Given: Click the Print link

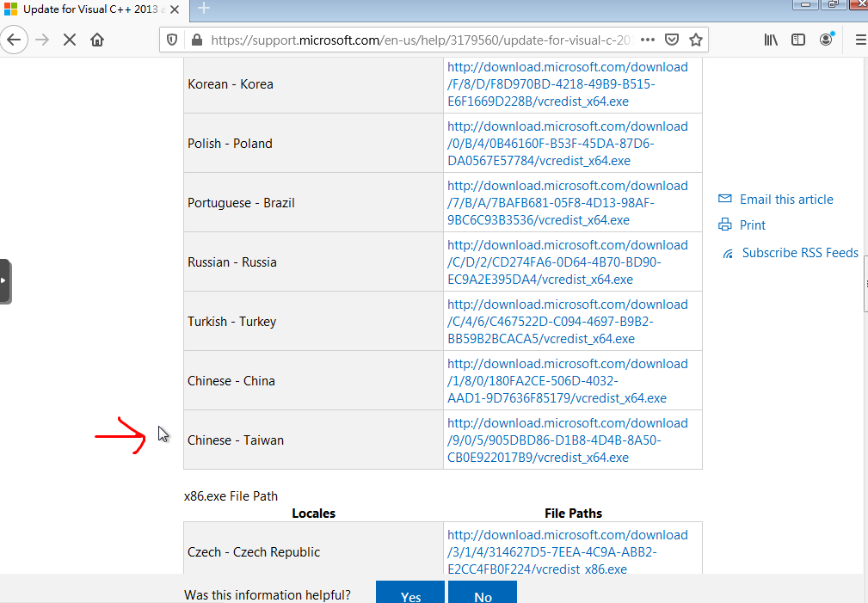Looking at the screenshot, I should point(753,225).
